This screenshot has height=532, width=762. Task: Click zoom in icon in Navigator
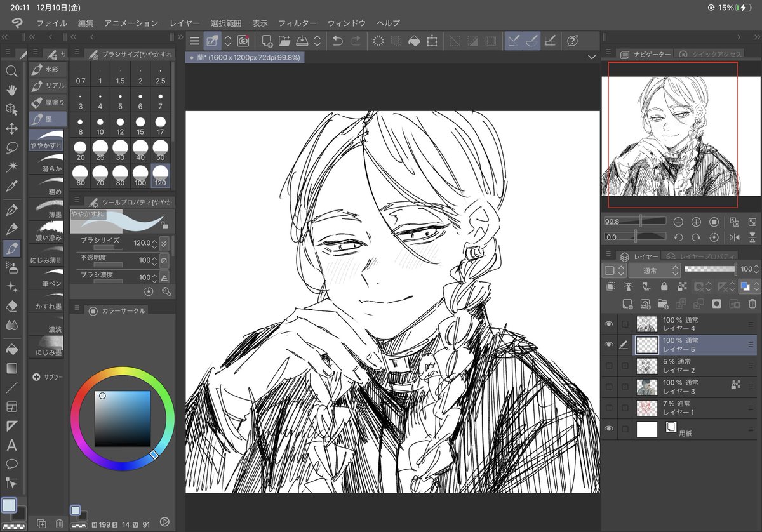pos(696,222)
